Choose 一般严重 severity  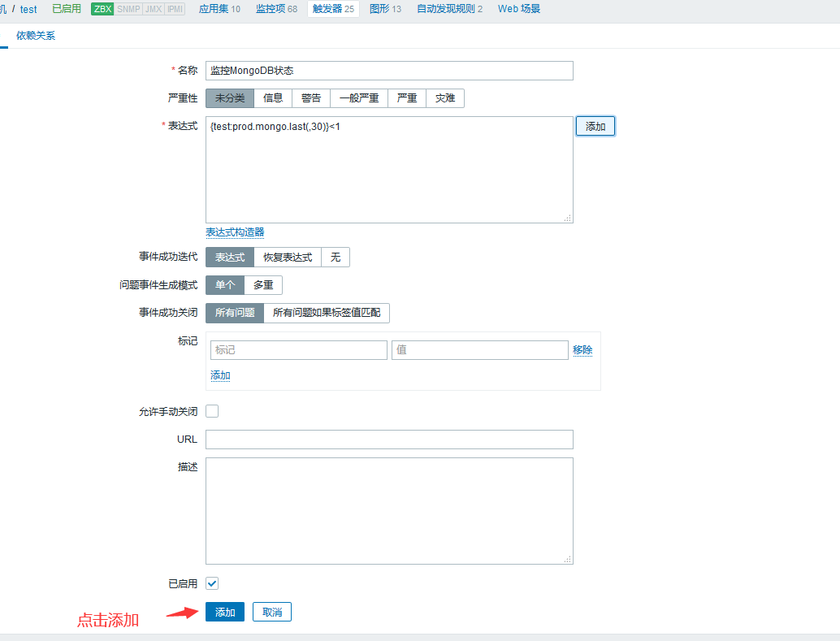click(x=359, y=98)
